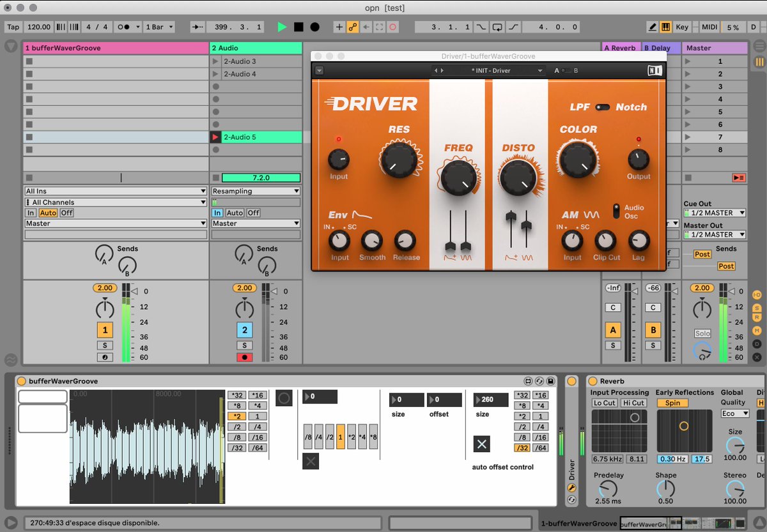Viewport: 767px width, 532px height.
Task: Toggle track 2 activator button
Action: tap(244, 330)
